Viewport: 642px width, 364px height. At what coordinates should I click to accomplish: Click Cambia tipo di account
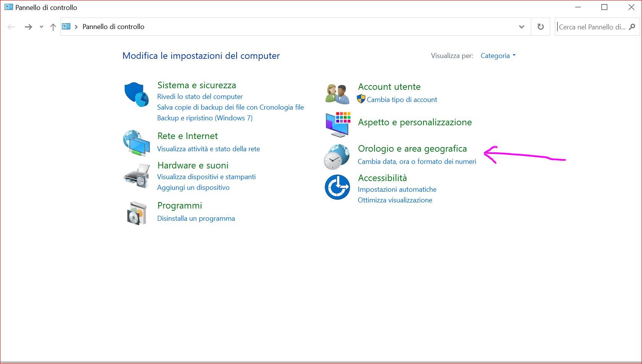pyautogui.click(x=402, y=100)
